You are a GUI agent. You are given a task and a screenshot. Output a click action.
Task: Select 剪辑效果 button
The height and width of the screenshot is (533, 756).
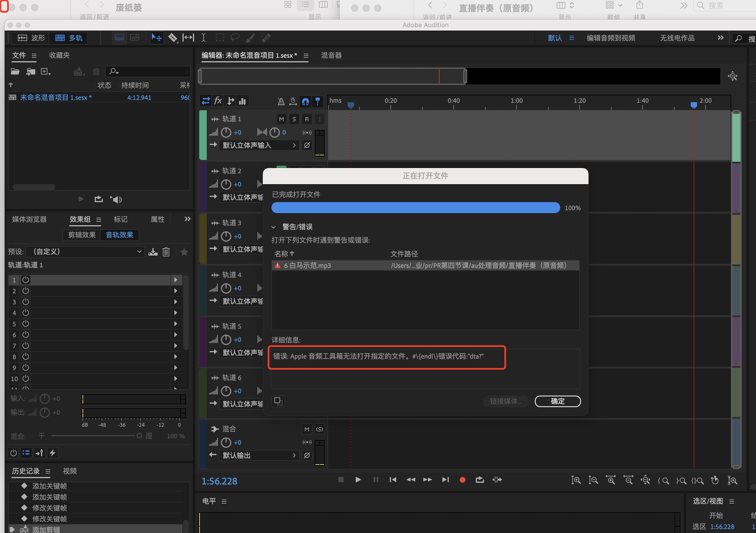[x=82, y=235]
